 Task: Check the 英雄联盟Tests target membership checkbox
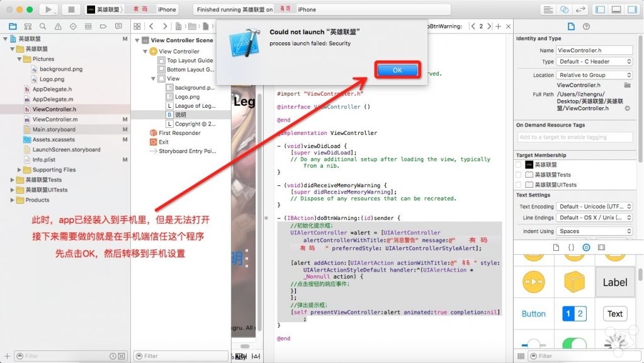518,175
